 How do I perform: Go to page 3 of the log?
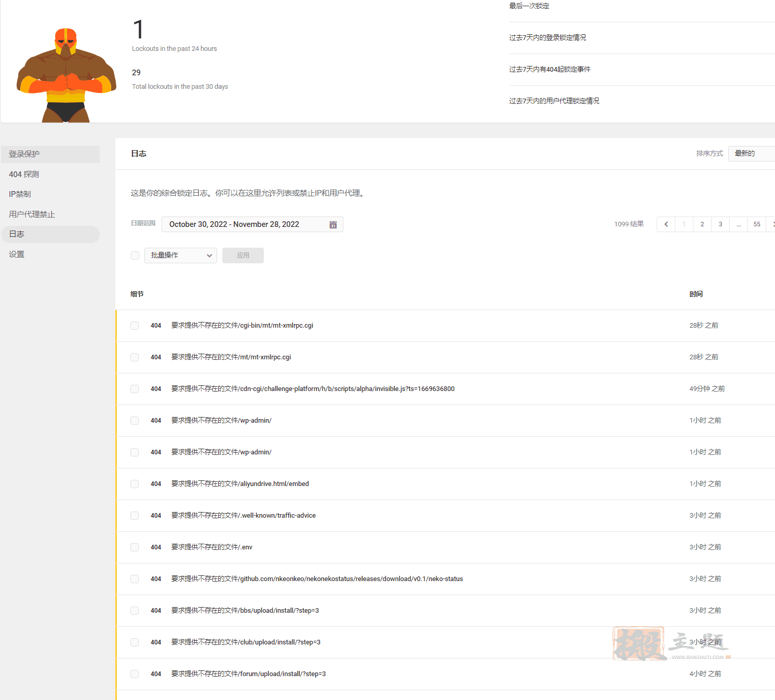coord(720,224)
